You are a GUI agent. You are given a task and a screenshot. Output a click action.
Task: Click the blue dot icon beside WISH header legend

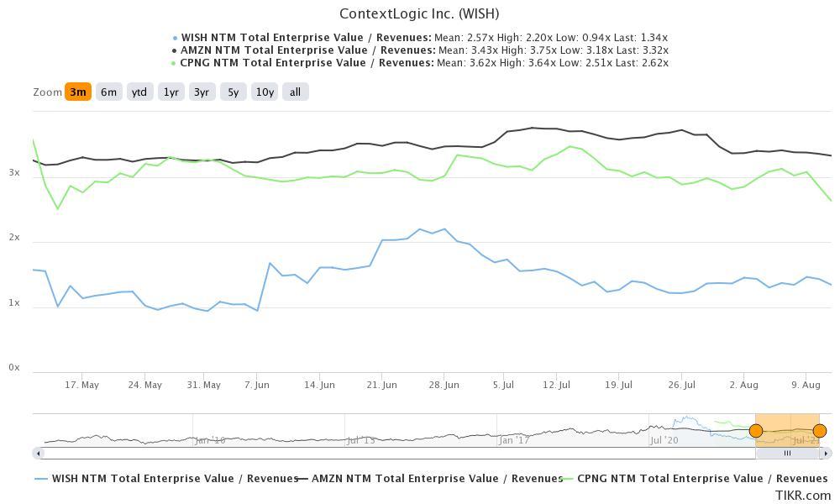[174, 37]
